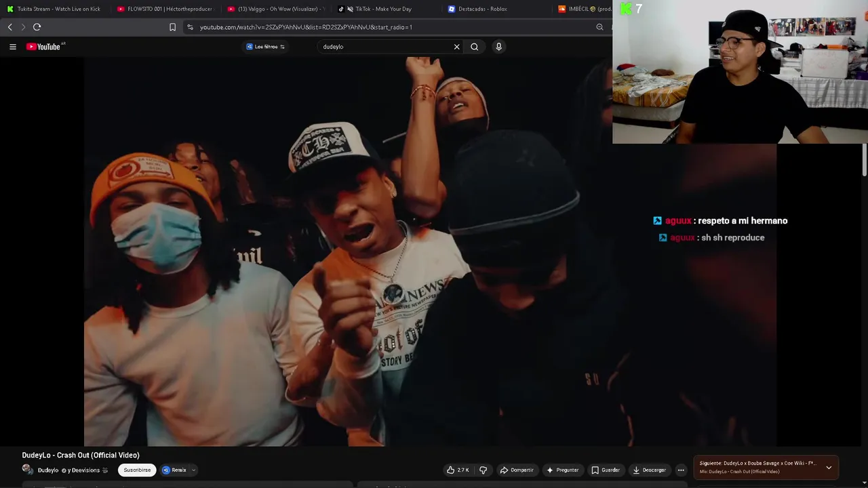Save the video with Guardar
The width and height of the screenshot is (868, 488).
tap(605, 470)
